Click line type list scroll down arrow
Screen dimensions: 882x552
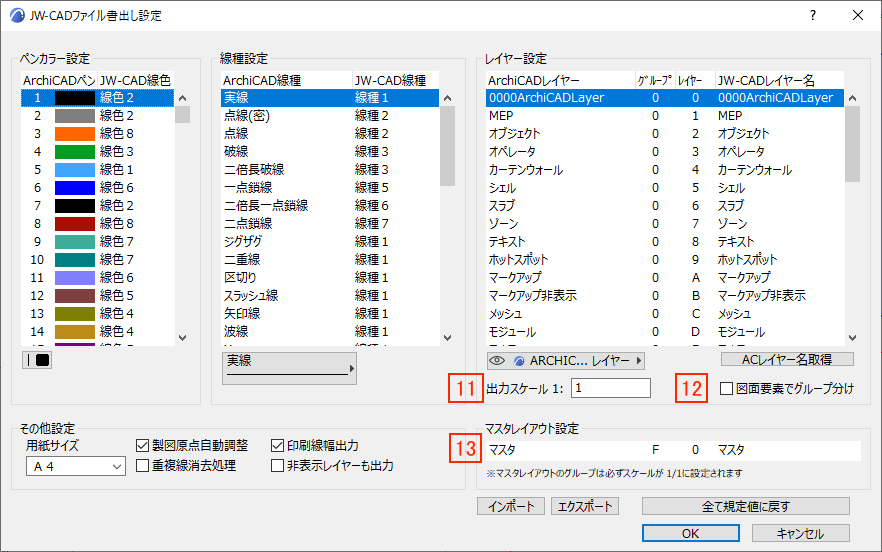(447, 338)
